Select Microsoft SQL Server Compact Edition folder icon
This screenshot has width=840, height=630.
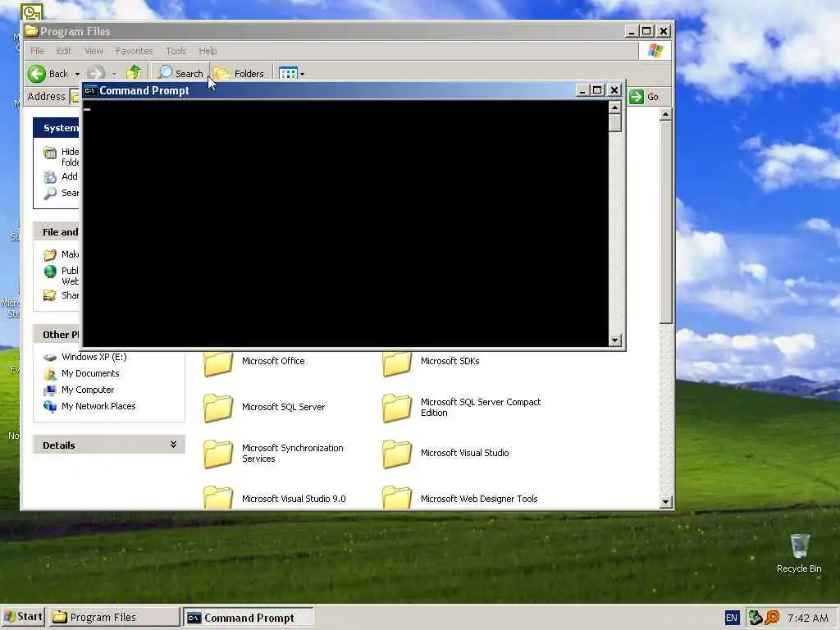(397, 408)
